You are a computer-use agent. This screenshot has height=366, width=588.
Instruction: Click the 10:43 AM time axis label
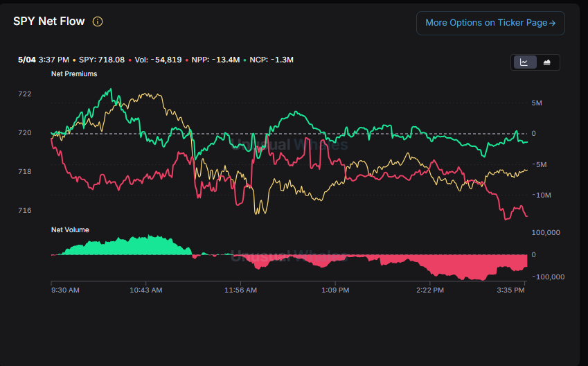click(x=146, y=290)
